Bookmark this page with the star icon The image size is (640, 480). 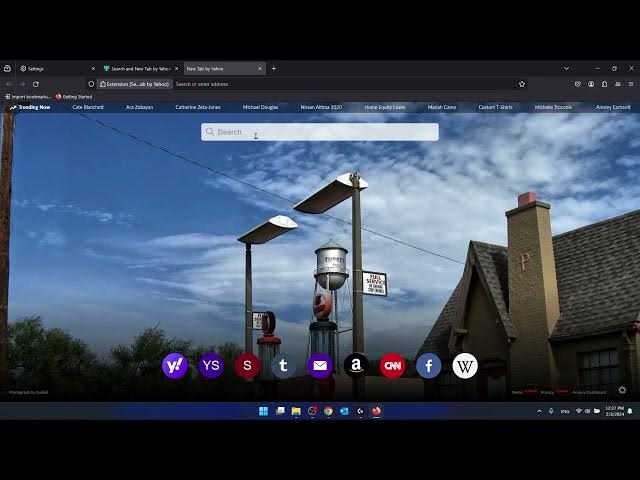pyautogui.click(x=522, y=84)
